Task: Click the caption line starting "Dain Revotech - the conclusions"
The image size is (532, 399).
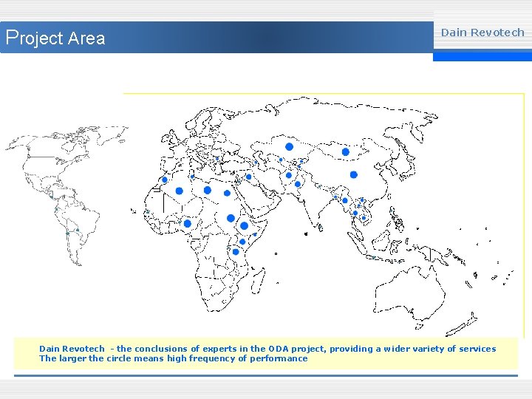Action: [267, 349]
